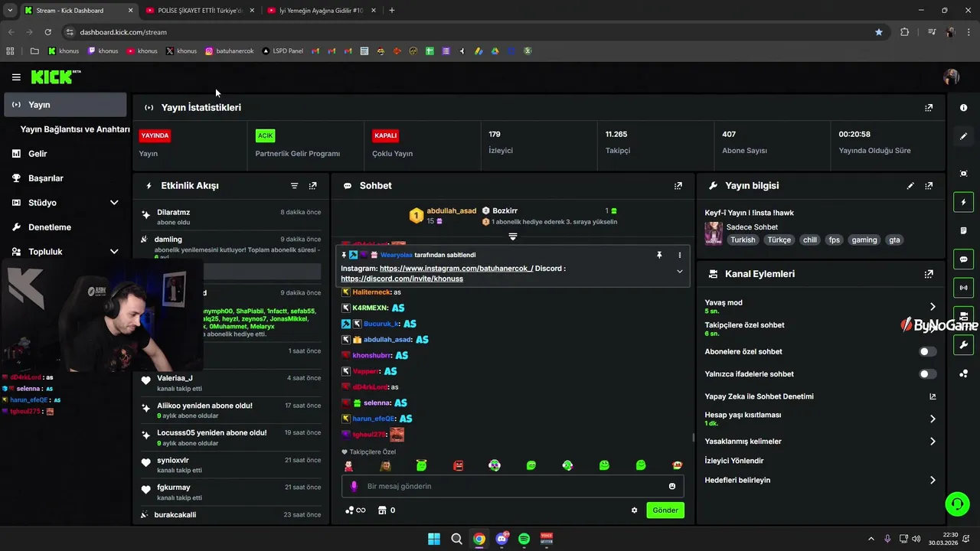Toggle Abonelere özel sohbet switch
The height and width of the screenshot is (551, 980).
pyautogui.click(x=927, y=352)
